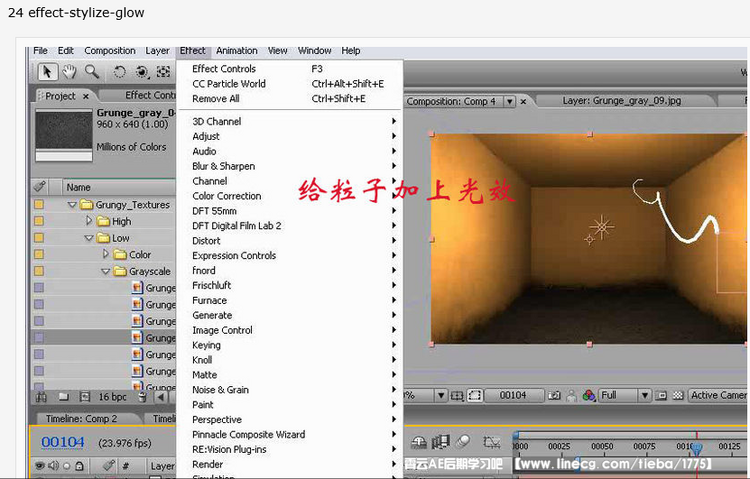Expand the High folder triangle
This screenshot has width=750, height=479.
click(89, 221)
